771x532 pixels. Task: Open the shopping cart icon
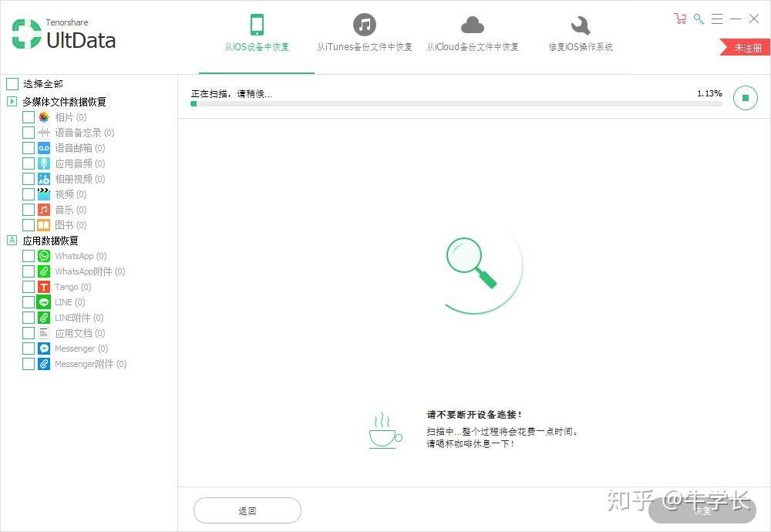[x=679, y=19]
